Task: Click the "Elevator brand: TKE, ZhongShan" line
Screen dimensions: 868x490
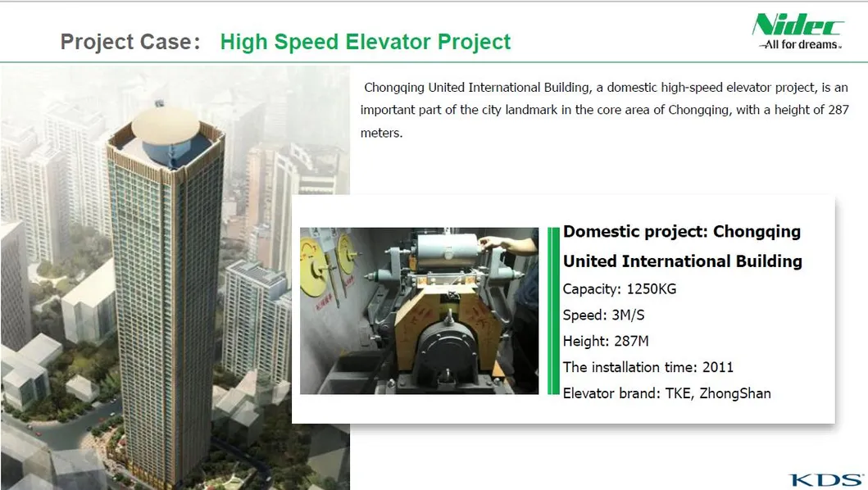Action: pos(666,393)
